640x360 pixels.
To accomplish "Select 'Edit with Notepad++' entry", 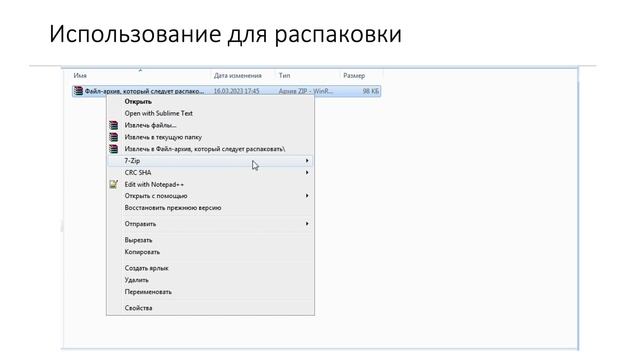I will 154,184.
